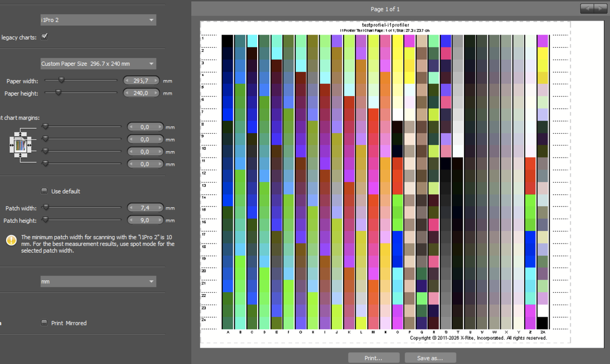Enable the Use default checkbox

coord(45,191)
